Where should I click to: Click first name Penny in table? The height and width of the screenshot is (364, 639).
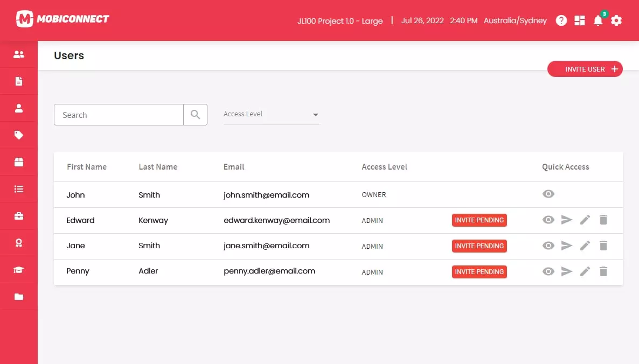point(78,271)
